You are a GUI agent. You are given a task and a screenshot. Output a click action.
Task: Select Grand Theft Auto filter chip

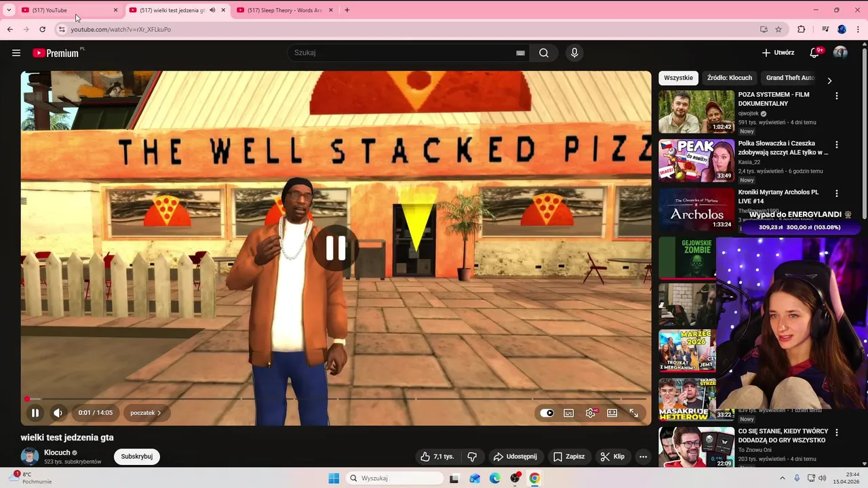click(x=790, y=78)
